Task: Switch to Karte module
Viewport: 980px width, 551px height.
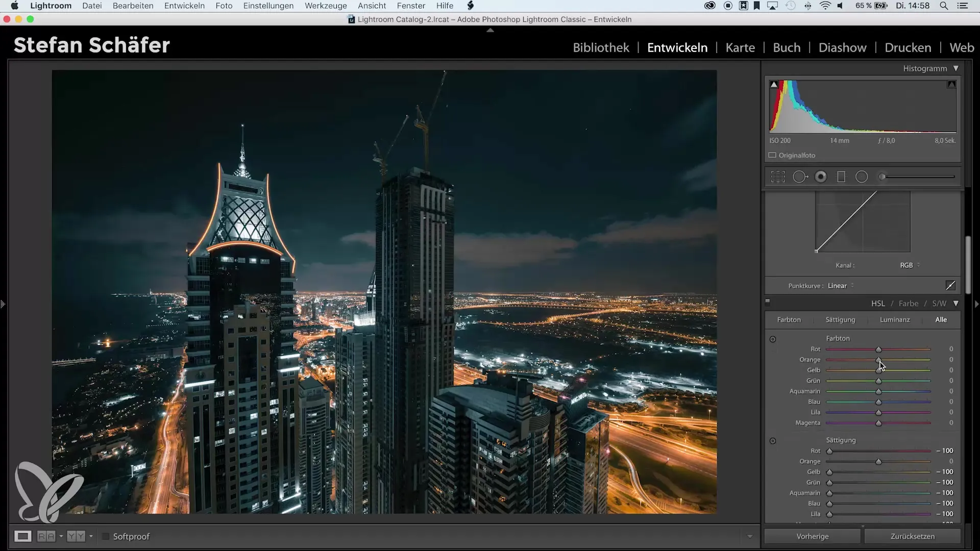Action: coord(740,47)
